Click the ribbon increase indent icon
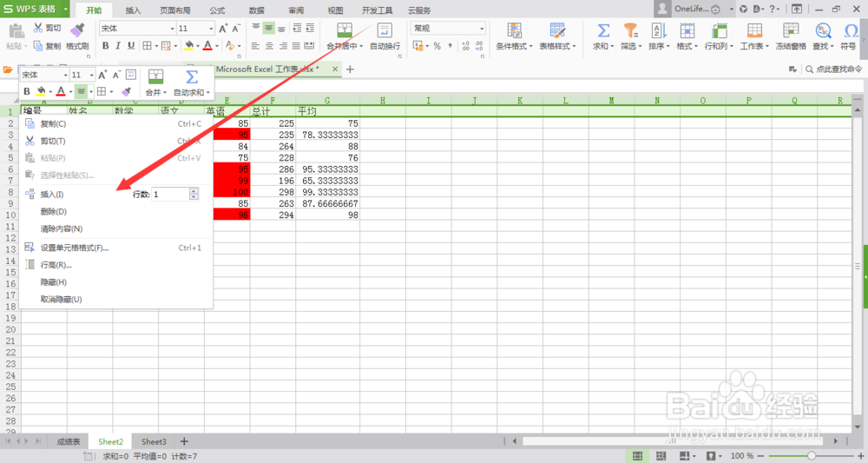 coord(310,29)
